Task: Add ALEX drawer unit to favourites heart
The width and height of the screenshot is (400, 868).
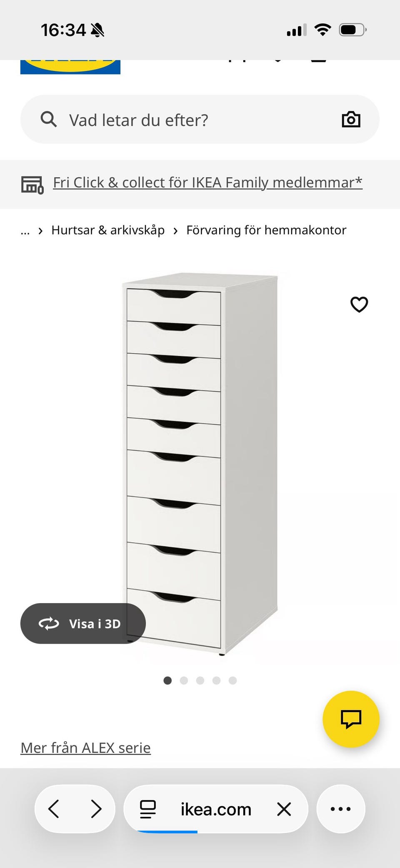Action: tap(359, 304)
